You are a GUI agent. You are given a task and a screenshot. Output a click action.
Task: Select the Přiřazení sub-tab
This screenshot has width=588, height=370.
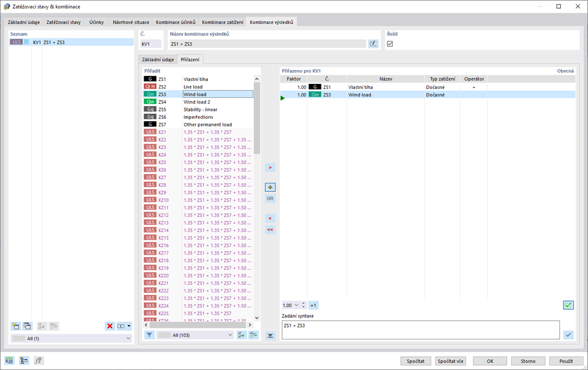pos(190,59)
